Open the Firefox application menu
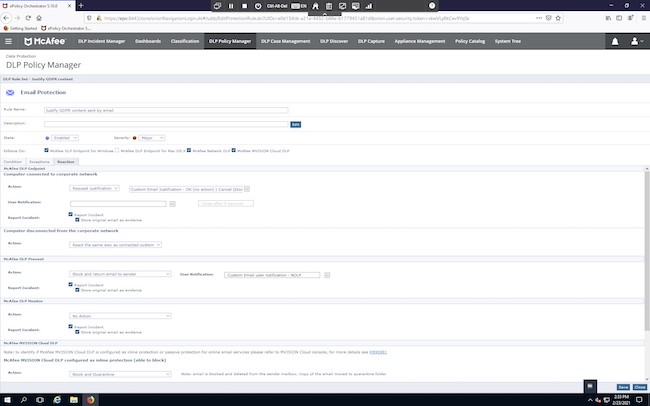The height and width of the screenshot is (406, 650). [x=644, y=18]
